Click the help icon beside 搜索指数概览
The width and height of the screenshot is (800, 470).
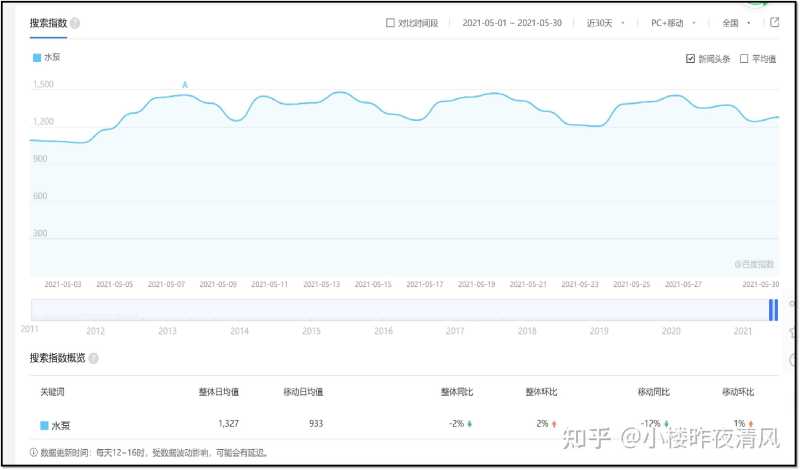coord(93,359)
